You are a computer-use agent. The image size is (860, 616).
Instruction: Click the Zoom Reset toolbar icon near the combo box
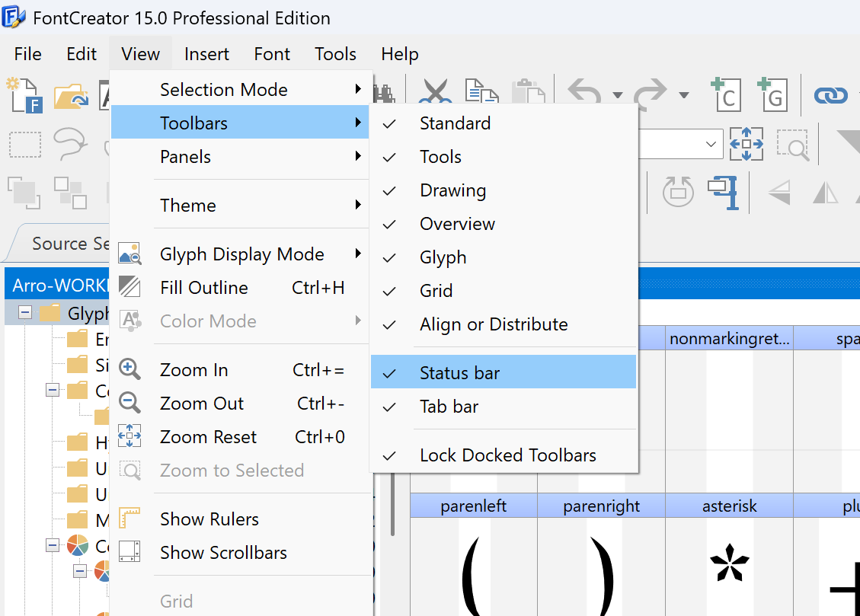746,144
